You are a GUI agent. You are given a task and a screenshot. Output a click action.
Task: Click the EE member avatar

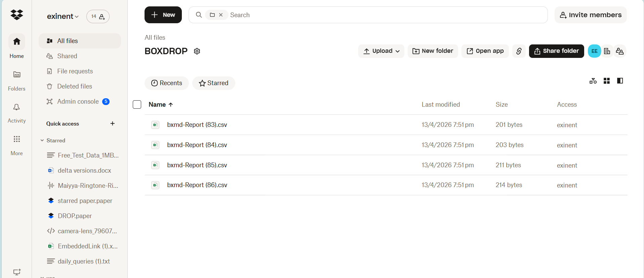pos(594,51)
